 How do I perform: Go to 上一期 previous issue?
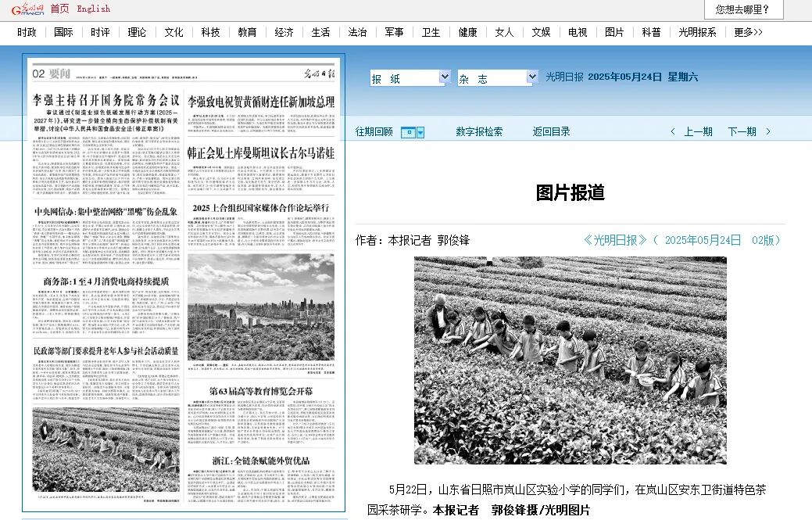click(698, 131)
